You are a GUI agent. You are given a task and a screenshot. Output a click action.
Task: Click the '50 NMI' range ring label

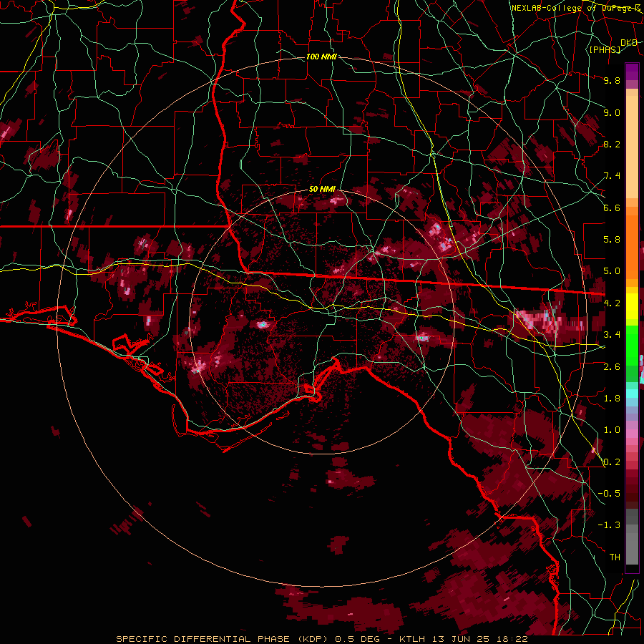pos(323,190)
